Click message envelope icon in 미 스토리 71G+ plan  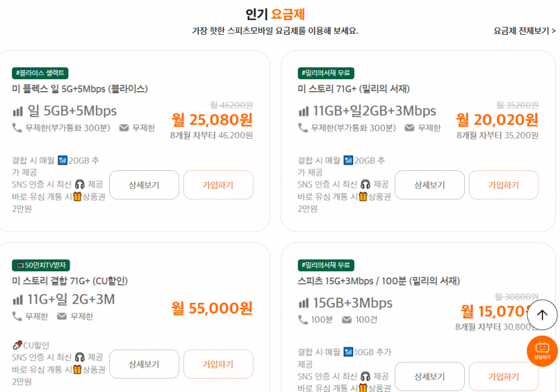click(x=409, y=128)
